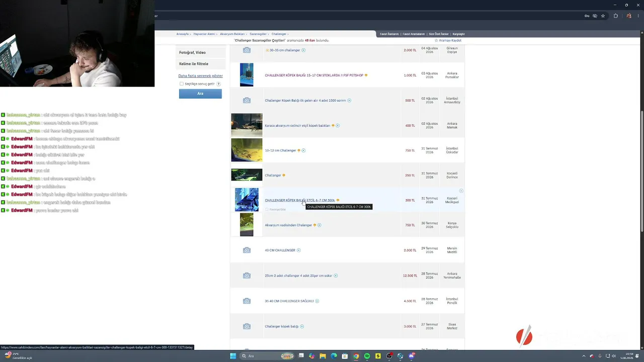The image size is (644, 362).
Task: Show hidden system tray icons chevron
Action: [584, 356]
